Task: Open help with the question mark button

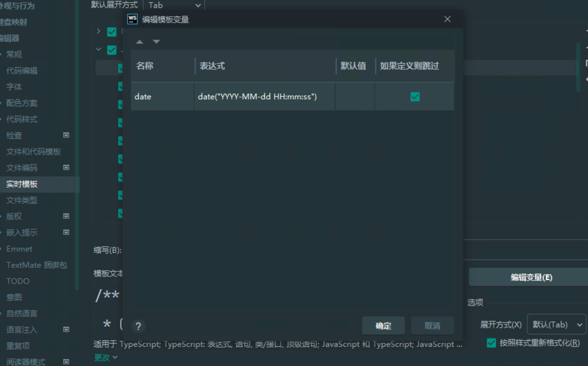Action: click(138, 326)
